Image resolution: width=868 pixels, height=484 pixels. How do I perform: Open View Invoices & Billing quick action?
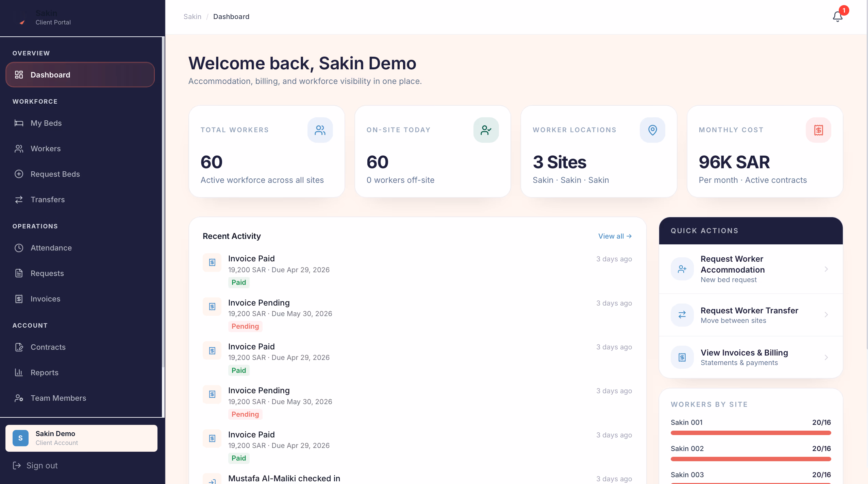[x=751, y=357]
